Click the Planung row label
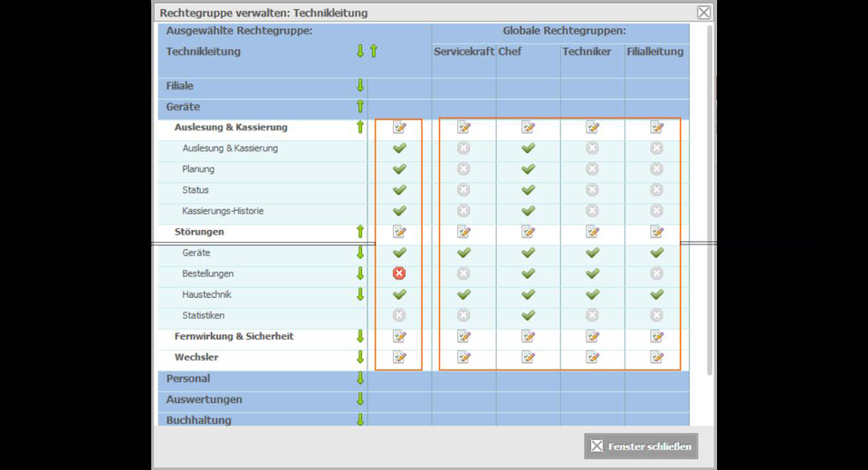 click(x=198, y=168)
